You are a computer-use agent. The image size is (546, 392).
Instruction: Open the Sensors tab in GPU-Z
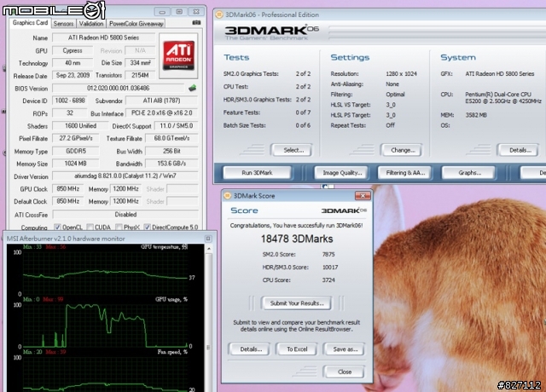tap(63, 24)
